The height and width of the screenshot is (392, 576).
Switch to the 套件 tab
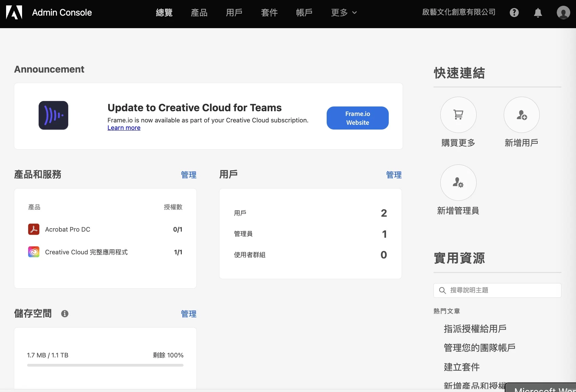point(269,13)
